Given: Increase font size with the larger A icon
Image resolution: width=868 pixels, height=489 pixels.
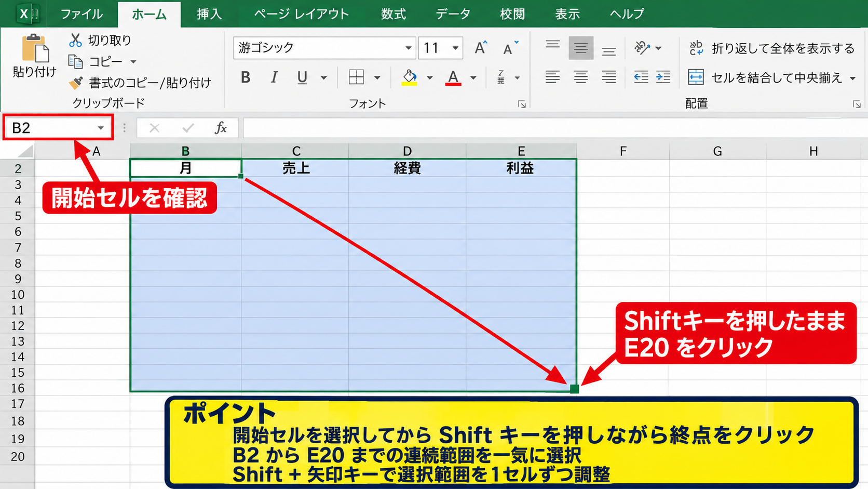Looking at the screenshot, I should click(x=481, y=48).
